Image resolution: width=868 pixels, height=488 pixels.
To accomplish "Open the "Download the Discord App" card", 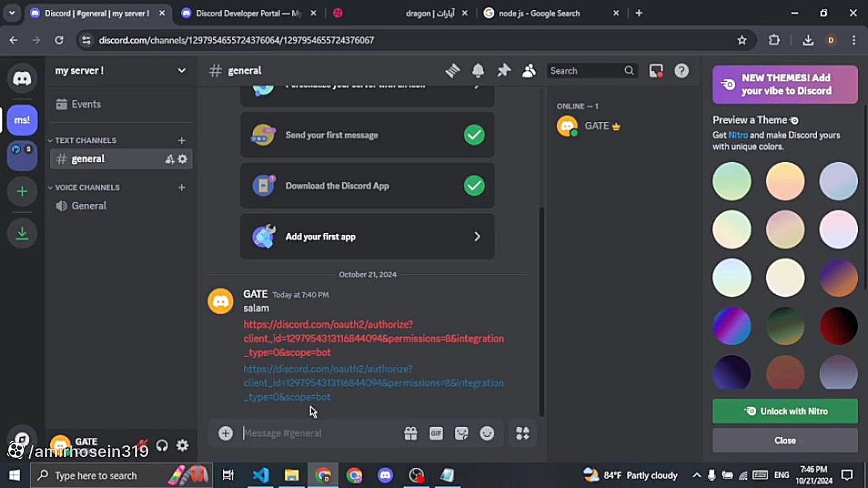I will 367,186.
